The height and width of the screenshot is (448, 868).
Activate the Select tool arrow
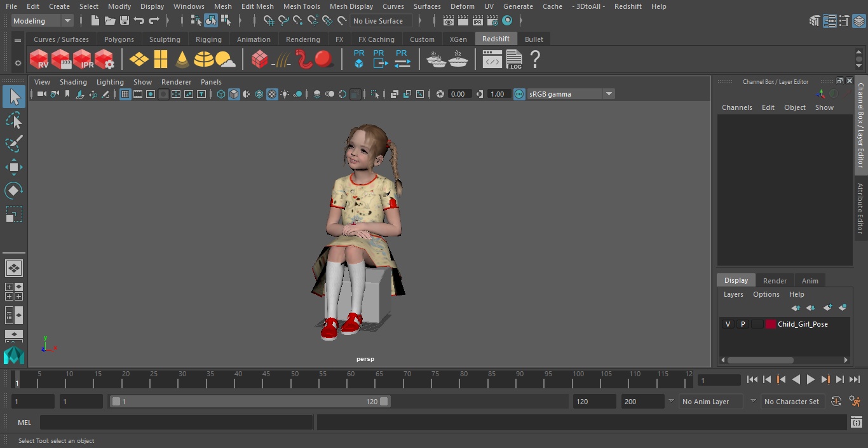click(13, 97)
